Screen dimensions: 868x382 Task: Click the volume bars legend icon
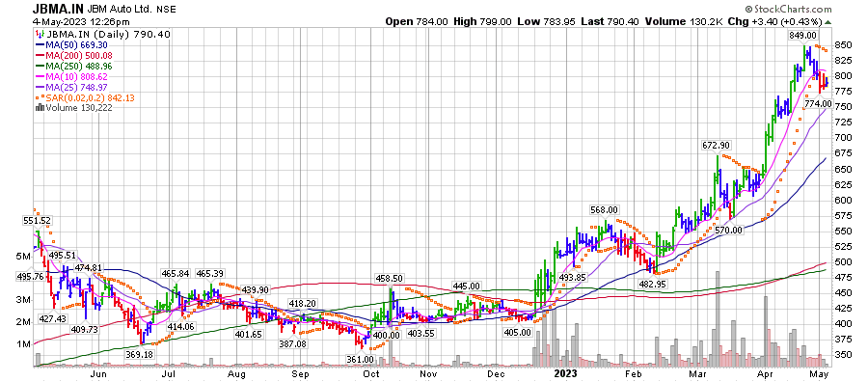pos(39,108)
